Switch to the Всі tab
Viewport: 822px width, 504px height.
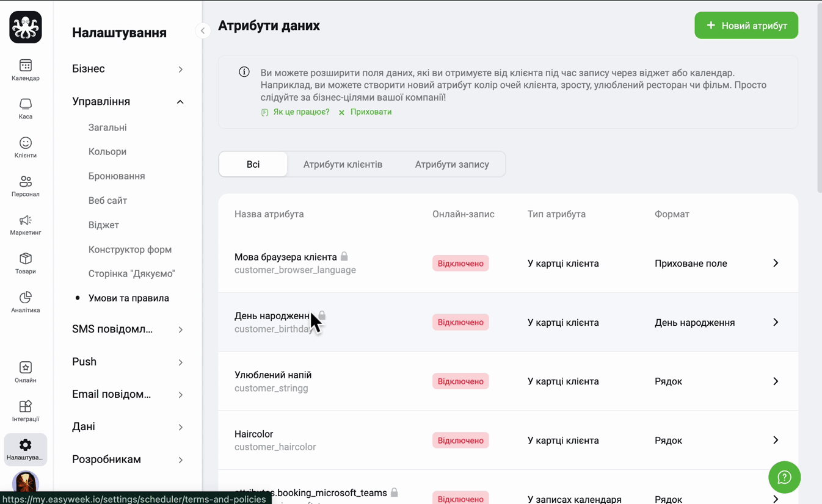tap(253, 164)
